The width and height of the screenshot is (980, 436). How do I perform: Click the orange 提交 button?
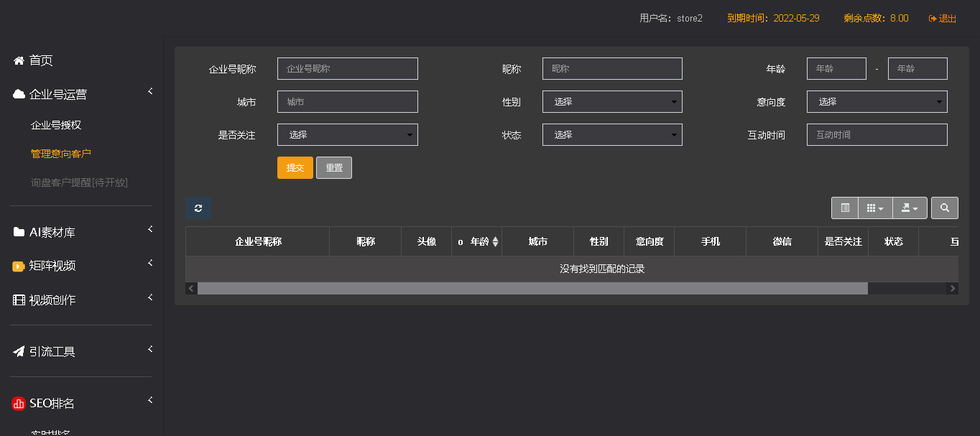coord(295,167)
